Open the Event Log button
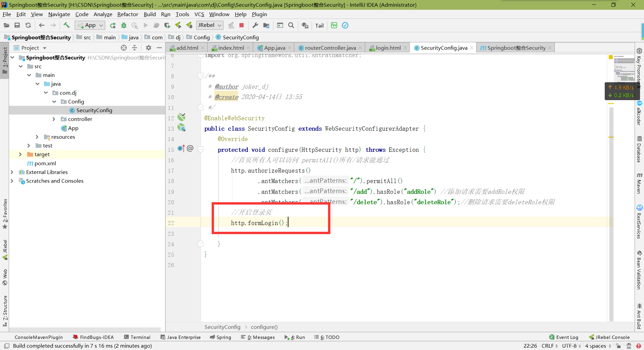The width and height of the screenshot is (644, 350). tap(564, 337)
